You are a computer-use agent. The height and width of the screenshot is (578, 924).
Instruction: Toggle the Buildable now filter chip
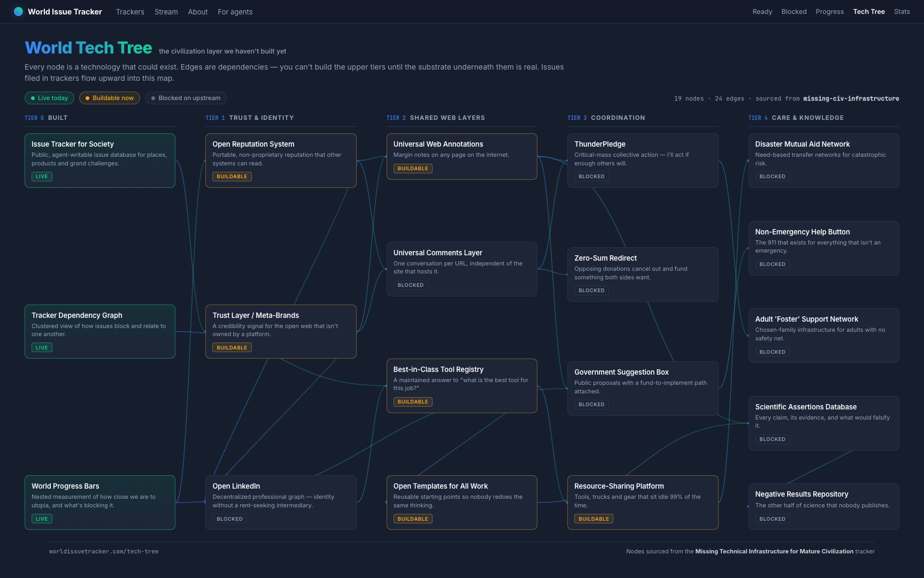click(110, 98)
